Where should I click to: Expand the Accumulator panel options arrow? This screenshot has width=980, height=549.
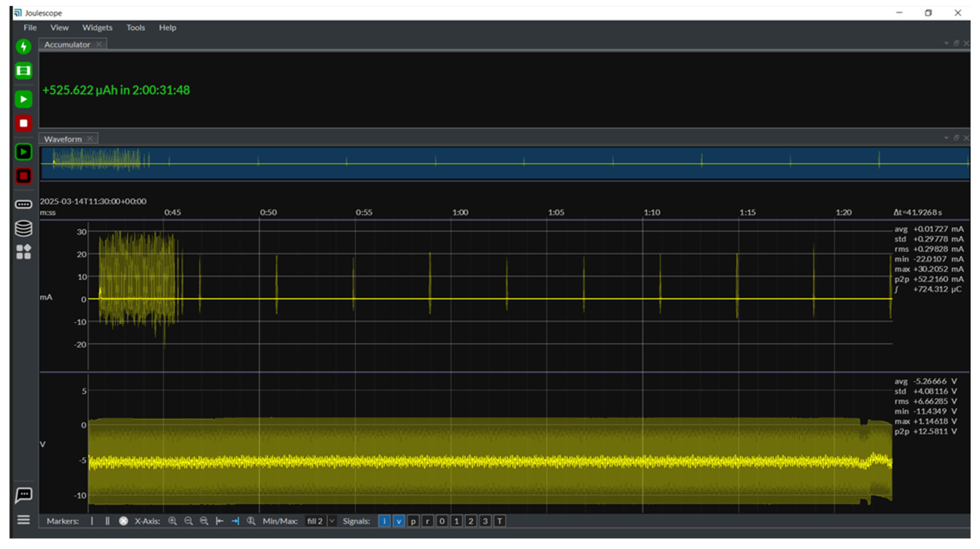(x=946, y=43)
